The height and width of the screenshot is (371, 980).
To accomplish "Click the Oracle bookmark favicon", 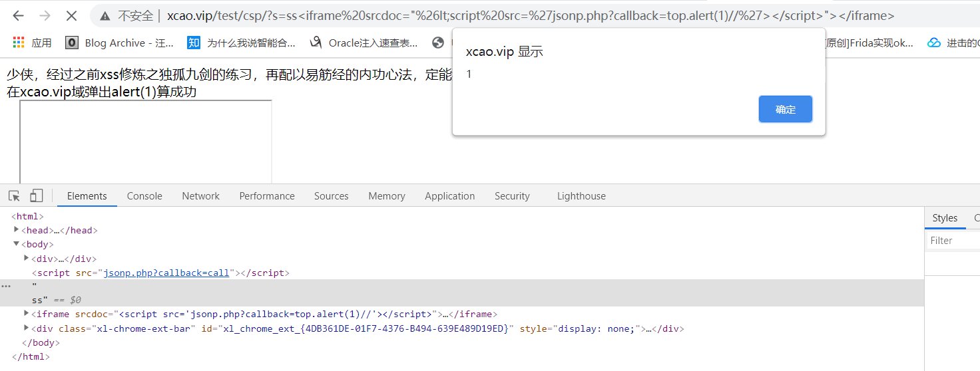I will pos(316,43).
